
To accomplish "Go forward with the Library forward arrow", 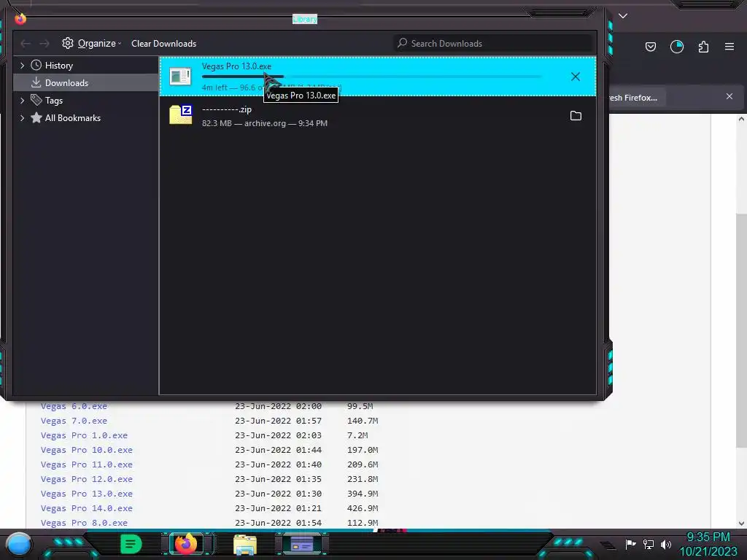I will 44,43.
